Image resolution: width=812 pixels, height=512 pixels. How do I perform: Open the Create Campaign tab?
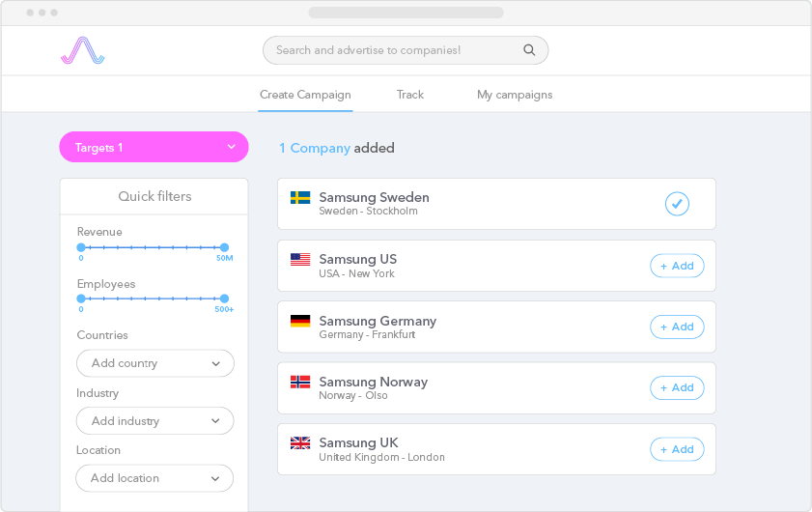click(305, 95)
